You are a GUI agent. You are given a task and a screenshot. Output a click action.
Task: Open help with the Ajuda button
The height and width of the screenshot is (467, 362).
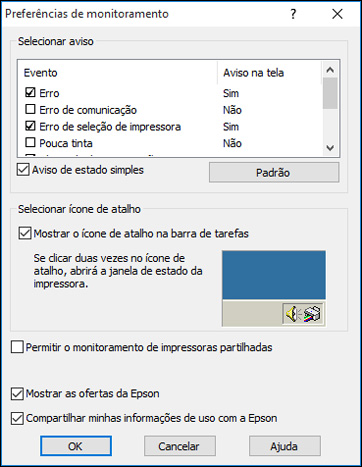(285, 446)
